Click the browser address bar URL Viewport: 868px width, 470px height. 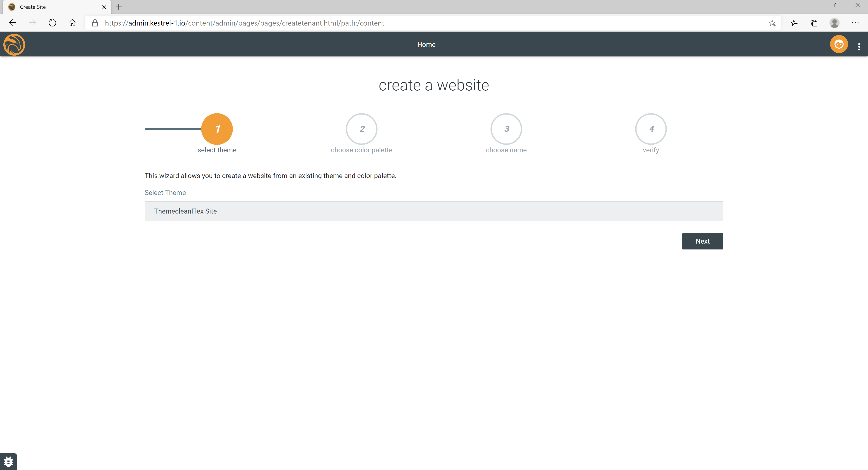pos(244,23)
